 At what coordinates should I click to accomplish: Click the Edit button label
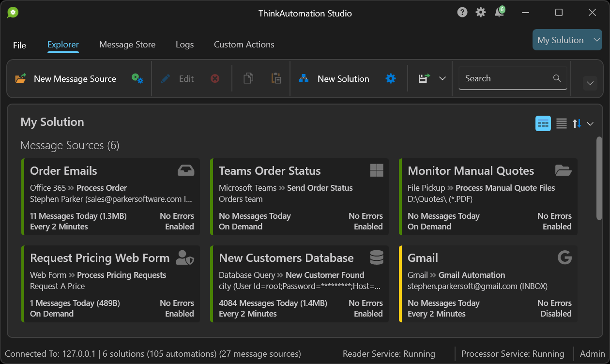[186, 79]
